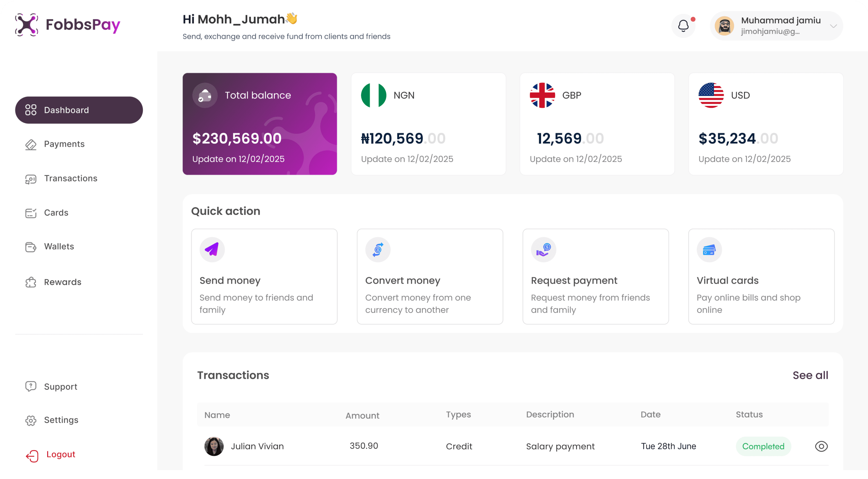Click the Request payment hand icon
Screen dimensions: 868x479
pyautogui.click(x=543, y=250)
